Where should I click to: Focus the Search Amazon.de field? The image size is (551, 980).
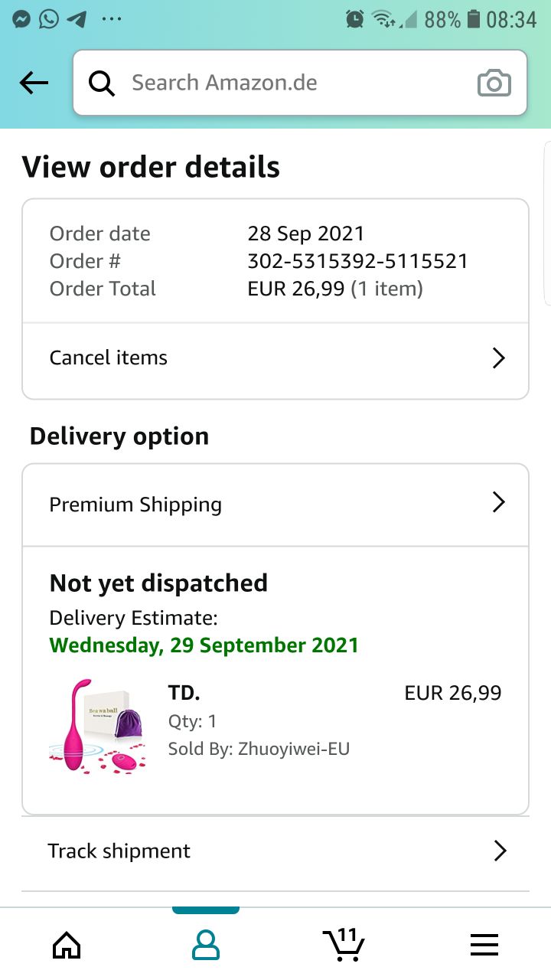(x=291, y=83)
